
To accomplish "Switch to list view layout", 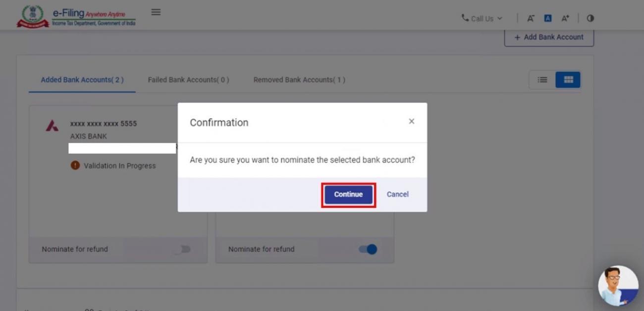I will coord(542,80).
